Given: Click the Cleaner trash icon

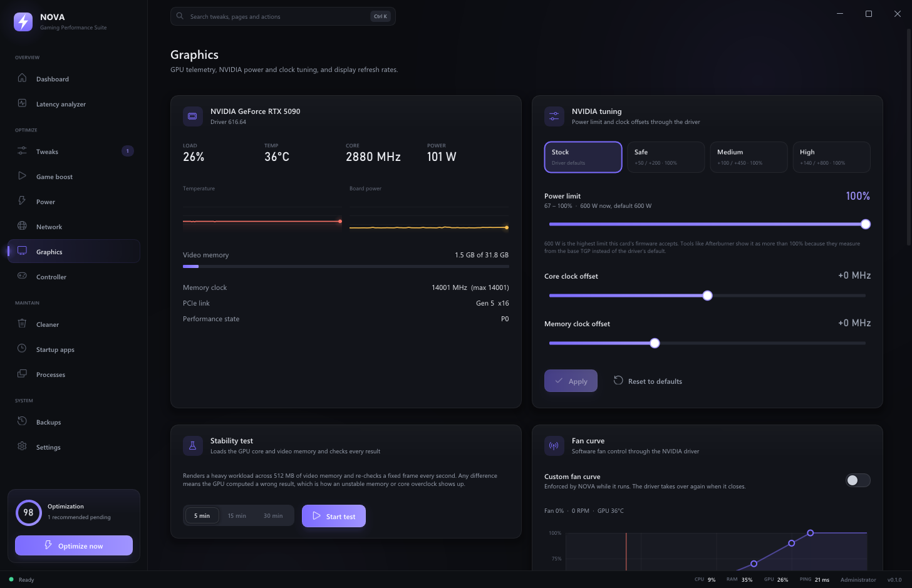Looking at the screenshot, I should click(22, 324).
